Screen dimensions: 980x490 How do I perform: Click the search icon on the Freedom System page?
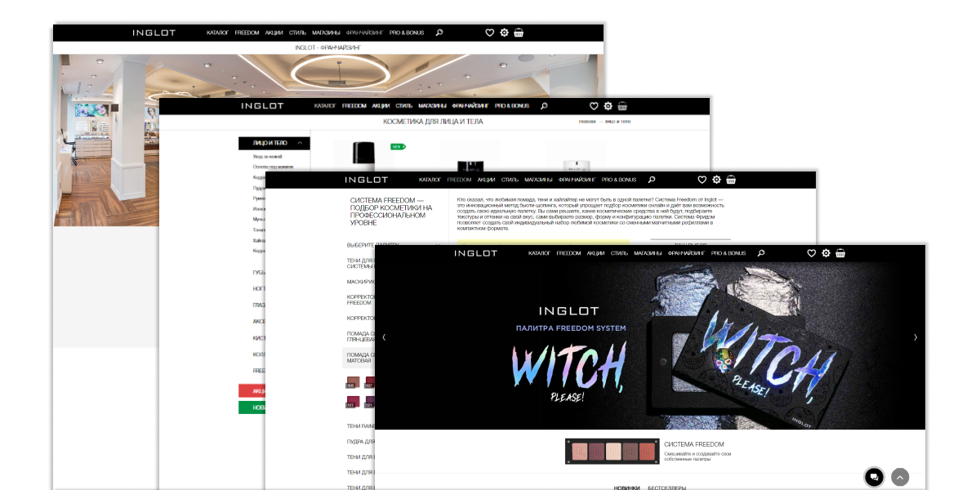click(x=651, y=180)
